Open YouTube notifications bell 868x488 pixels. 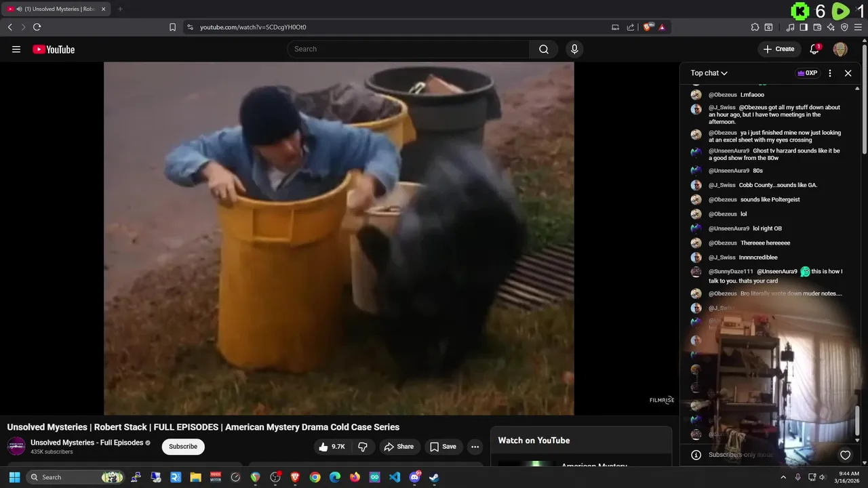tap(814, 49)
